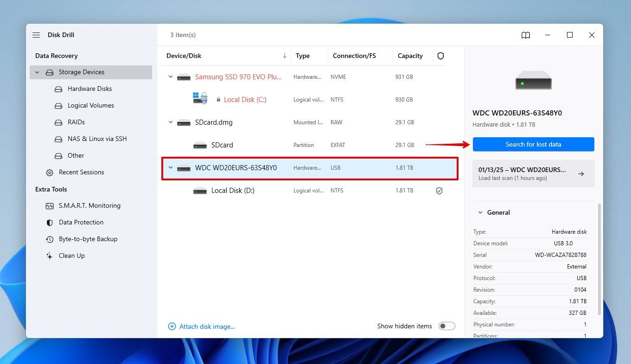The height and width of the screenshot is (364, 631).
Task: Open the Other devices category
Action: pyautogui.click(x=76, y=155)
